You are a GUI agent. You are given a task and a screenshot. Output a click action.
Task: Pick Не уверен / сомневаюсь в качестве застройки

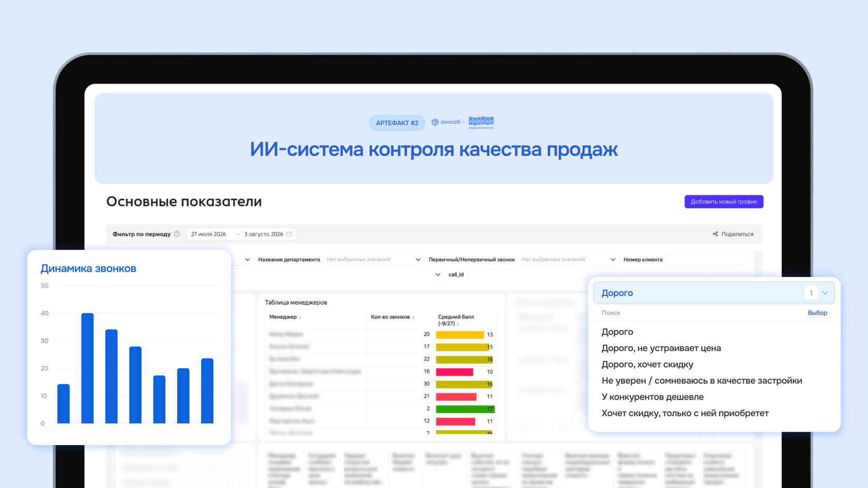(x=702, y=381)
